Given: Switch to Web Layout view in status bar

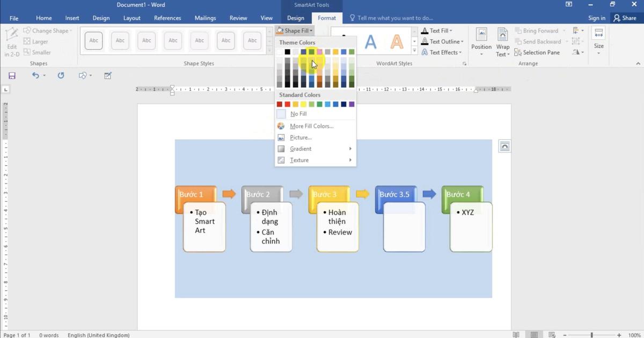Looking at the screenshot, I should [553, 335].
